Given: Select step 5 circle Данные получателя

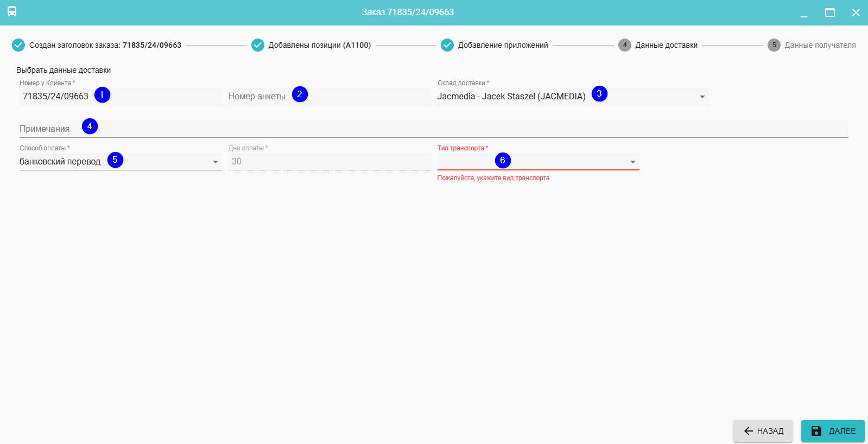Looking at the screenshot, I should (x=774, y=45).
